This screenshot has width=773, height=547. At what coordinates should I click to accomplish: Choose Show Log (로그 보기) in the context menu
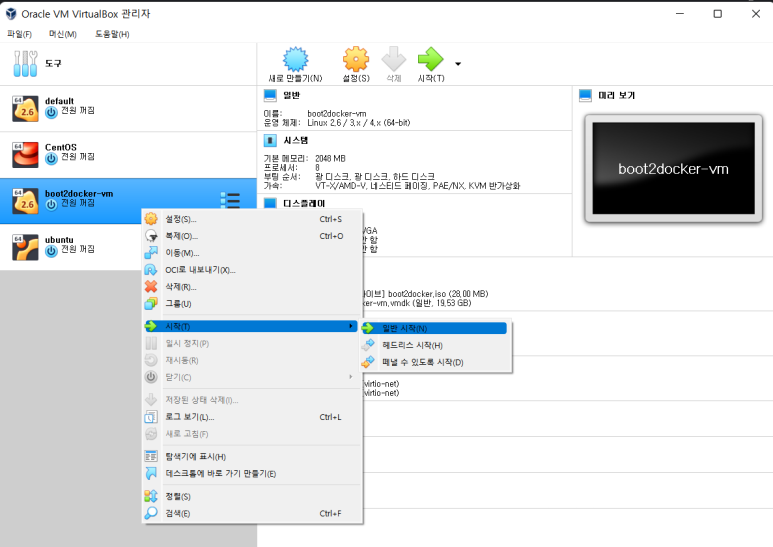coord(252,417)
